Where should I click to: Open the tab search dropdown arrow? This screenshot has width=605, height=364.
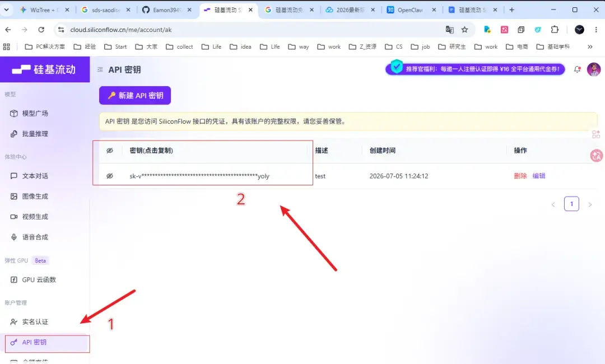[7, 10]
